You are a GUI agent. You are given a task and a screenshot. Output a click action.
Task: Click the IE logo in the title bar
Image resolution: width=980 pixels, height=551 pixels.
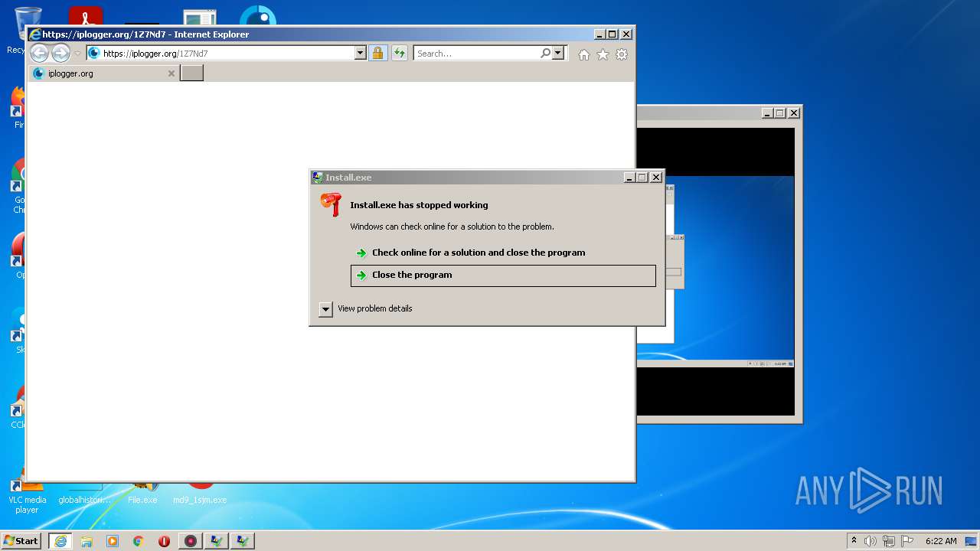(x=34, y=34)
